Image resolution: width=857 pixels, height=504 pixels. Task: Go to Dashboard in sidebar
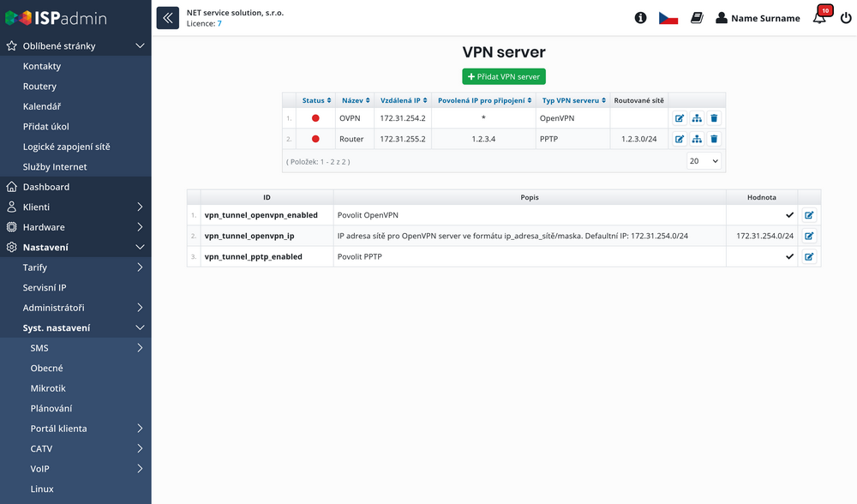(x=46, y=187)
